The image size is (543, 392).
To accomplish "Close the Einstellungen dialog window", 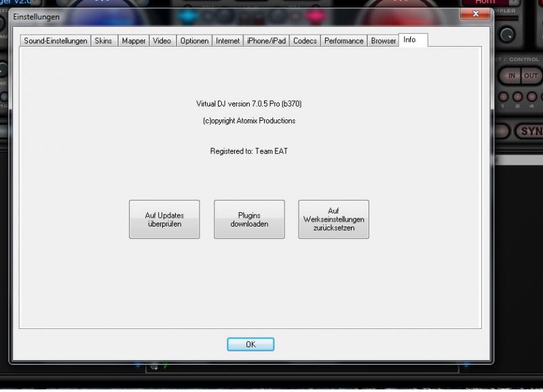I will pos(476,14).
